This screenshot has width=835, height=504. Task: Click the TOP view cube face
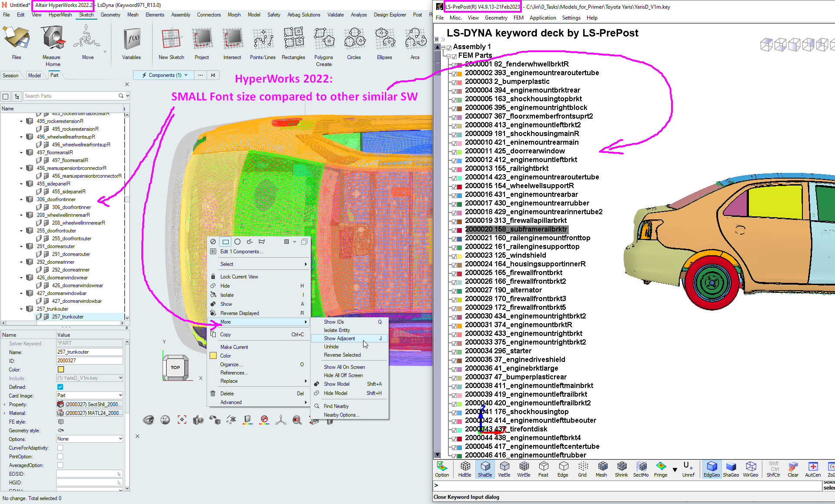(175, 368)
